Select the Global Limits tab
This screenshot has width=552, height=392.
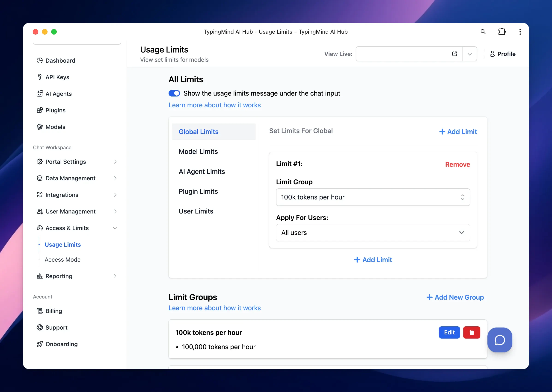(214, 132)
